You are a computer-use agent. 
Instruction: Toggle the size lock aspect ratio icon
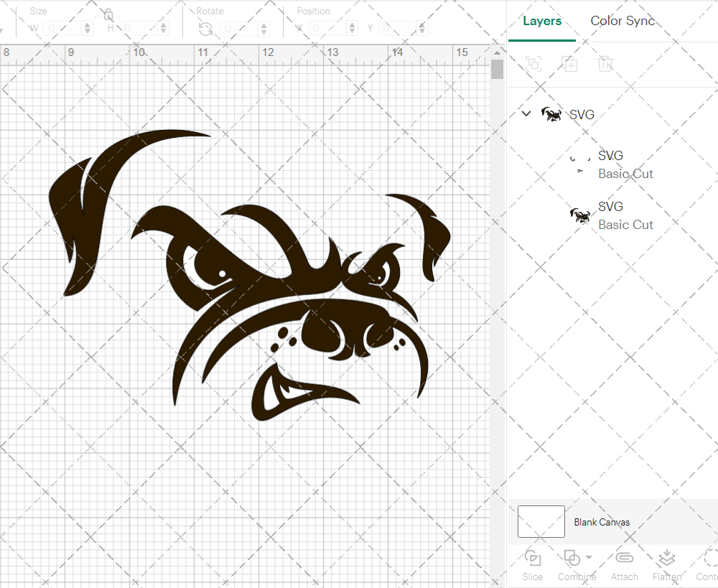coord(108,15)
